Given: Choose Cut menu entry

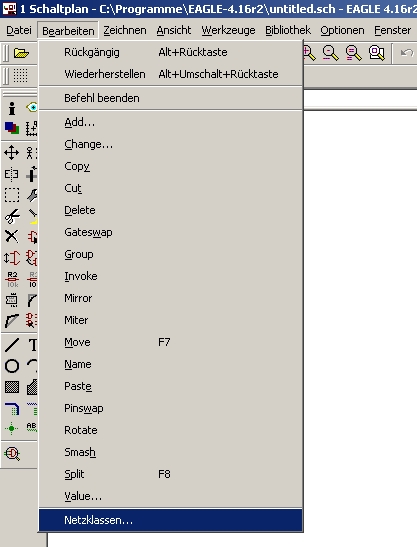Looking at the screenshot, I should click(171, 188).
